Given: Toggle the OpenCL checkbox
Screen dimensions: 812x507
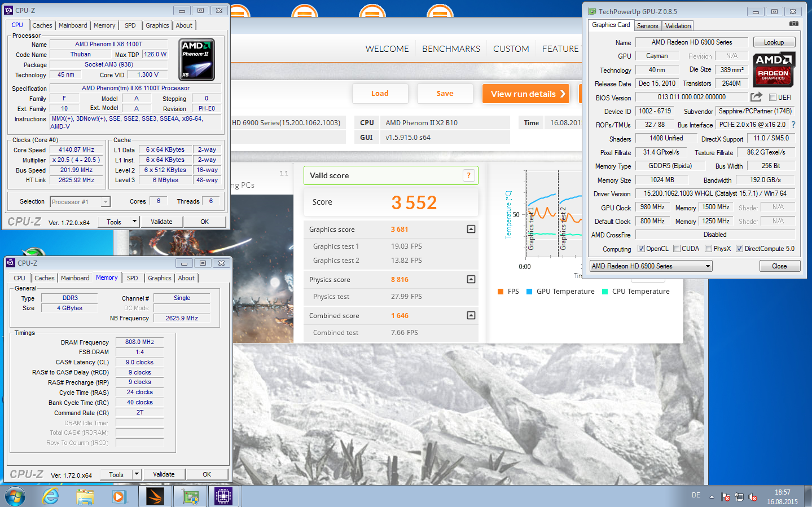Looking at the screenshot, I should coord(641,249).
